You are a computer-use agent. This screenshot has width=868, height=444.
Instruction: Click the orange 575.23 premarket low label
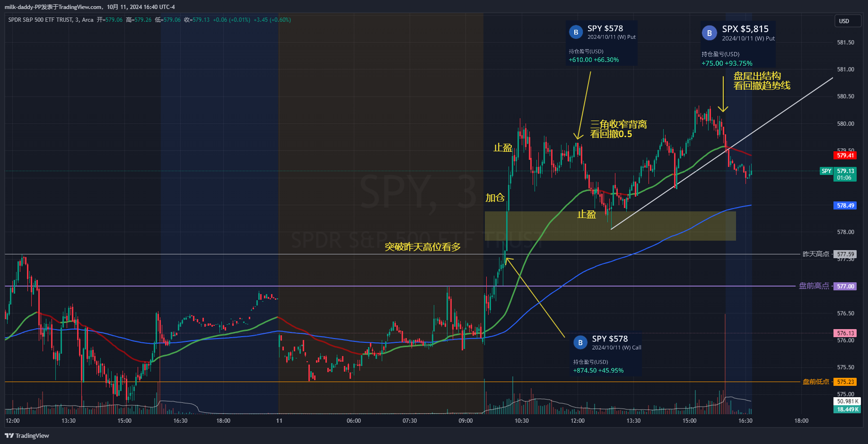[845, 382]
